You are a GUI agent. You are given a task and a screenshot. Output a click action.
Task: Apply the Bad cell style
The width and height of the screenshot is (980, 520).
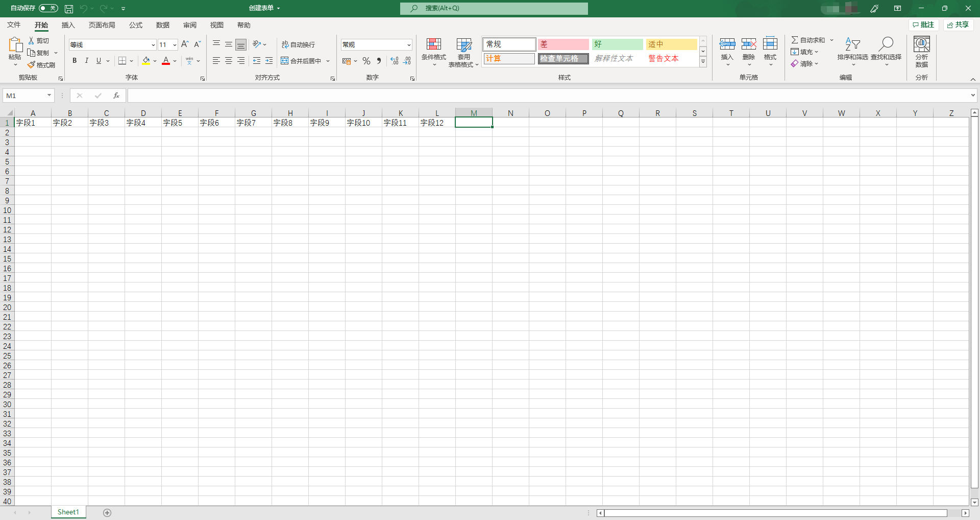[563, 44]
